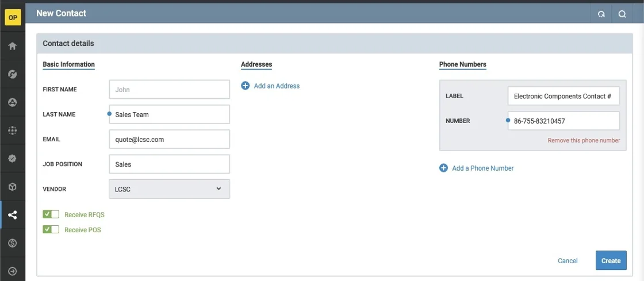Open the cube icon in the sidebar
This screenshot has height=281, width=644.
[x=13, y=187]
